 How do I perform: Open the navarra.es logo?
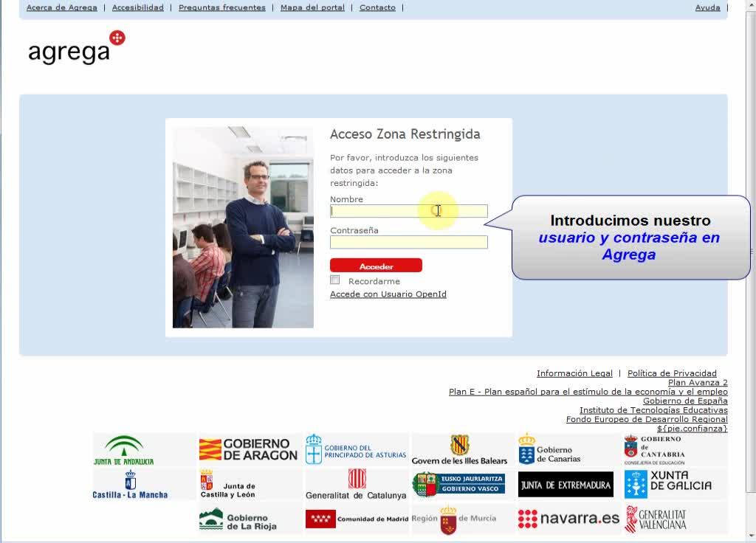(x=568, y=519)
